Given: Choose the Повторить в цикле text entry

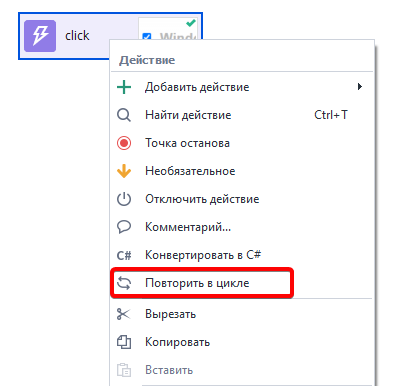Looking at the screenshot, I should tap(197, 283).
